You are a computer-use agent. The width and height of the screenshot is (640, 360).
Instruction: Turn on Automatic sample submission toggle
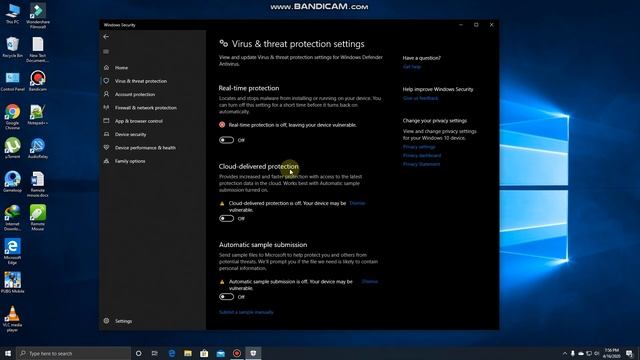point(227,297)
